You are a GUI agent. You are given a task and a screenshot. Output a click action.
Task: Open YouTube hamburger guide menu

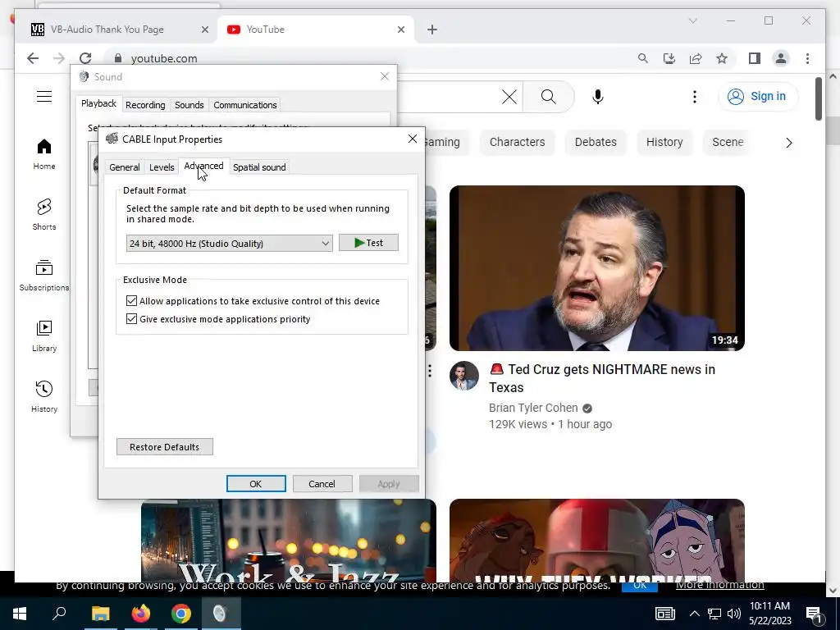(x=44, y=97)
